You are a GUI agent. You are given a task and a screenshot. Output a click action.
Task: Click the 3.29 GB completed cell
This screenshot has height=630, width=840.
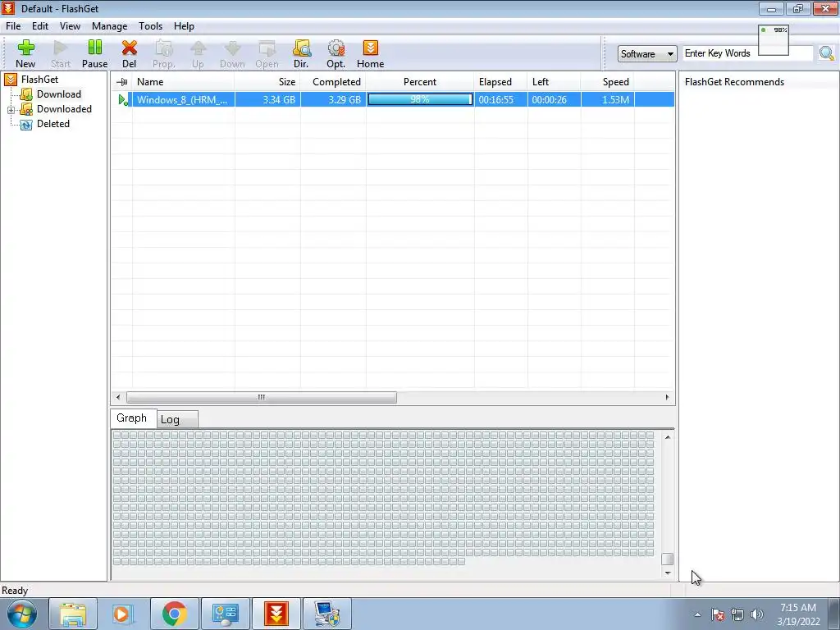(333, 99)
